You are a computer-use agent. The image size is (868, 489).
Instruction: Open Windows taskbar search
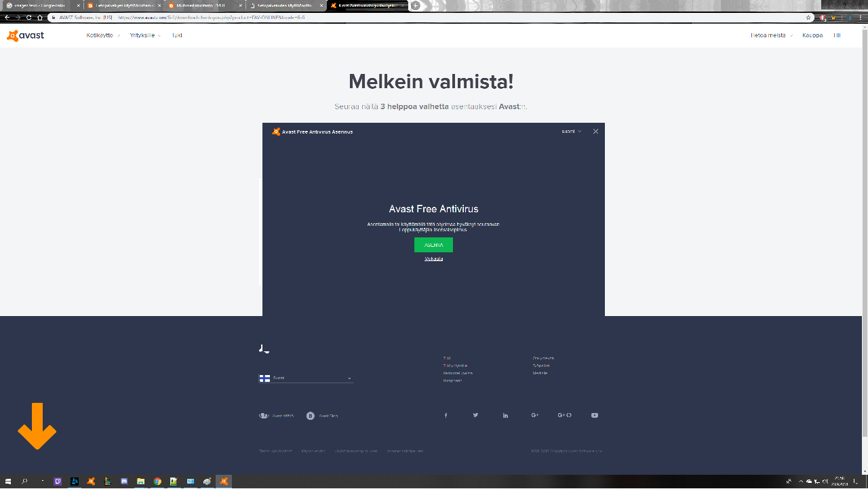[24, 482]
